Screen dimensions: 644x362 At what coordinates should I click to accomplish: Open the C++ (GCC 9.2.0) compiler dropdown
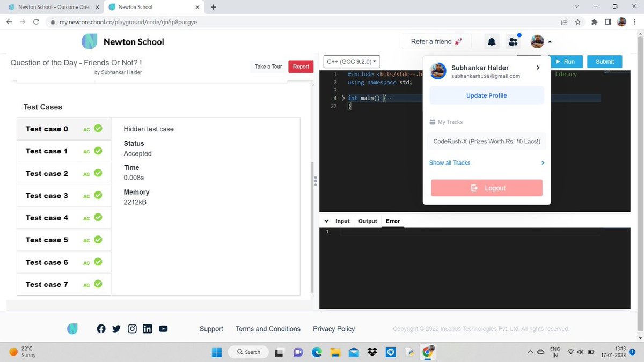pyautogui.click(x=351, y=61)
